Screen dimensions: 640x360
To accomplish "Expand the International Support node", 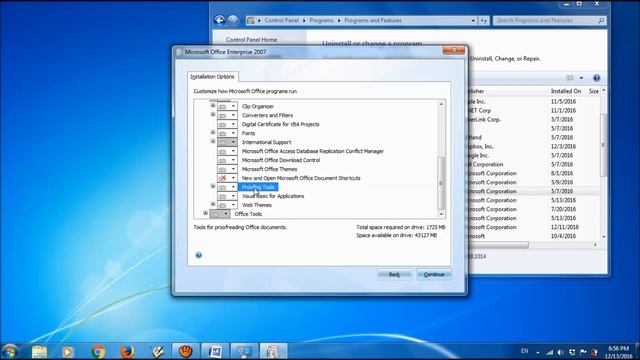I will pyautogui.click(x=213, y=141).
